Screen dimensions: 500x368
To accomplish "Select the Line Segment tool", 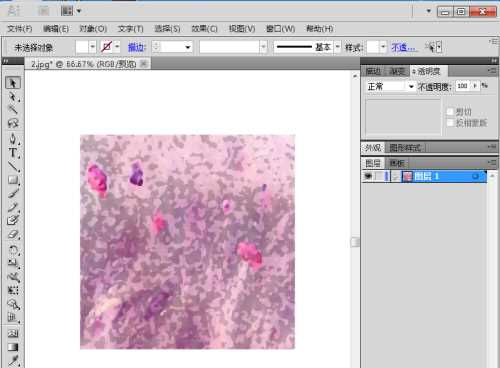I will click(13, 166).
